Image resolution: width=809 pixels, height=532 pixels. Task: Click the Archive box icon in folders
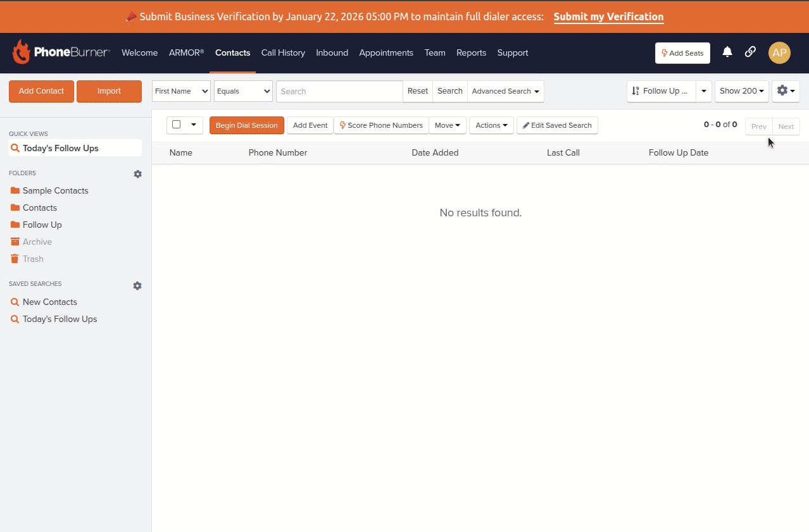pos(15,242)
